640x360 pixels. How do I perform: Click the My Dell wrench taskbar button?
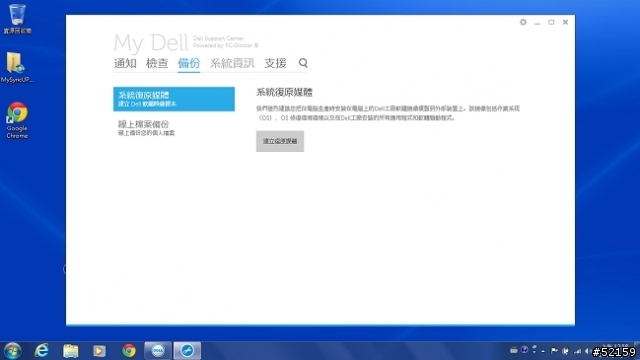coord(187,351)
